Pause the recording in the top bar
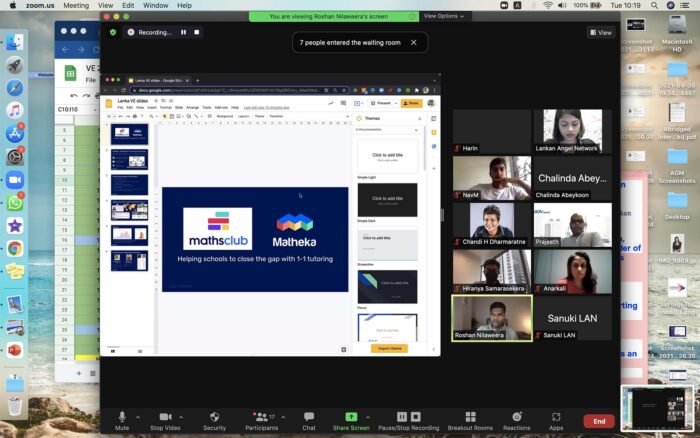700x438 pixels. coord(183,32)
